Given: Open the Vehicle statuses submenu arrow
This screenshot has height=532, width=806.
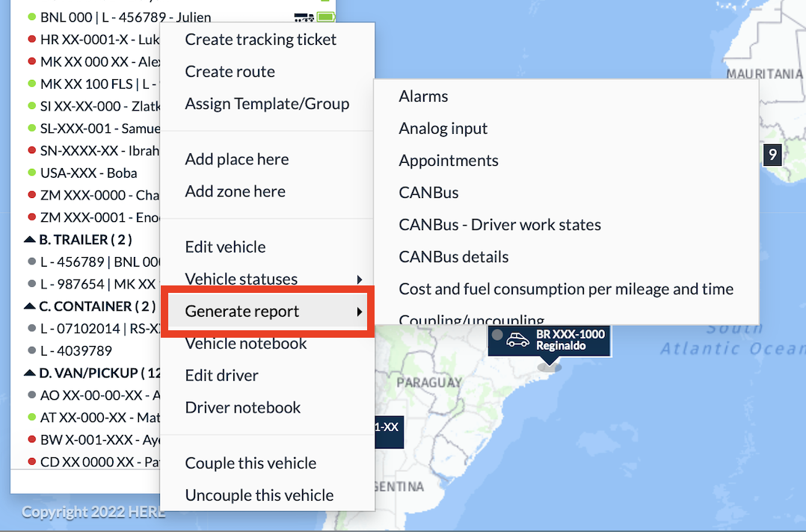Looking at the screenshot, I should tap(360, 279).
